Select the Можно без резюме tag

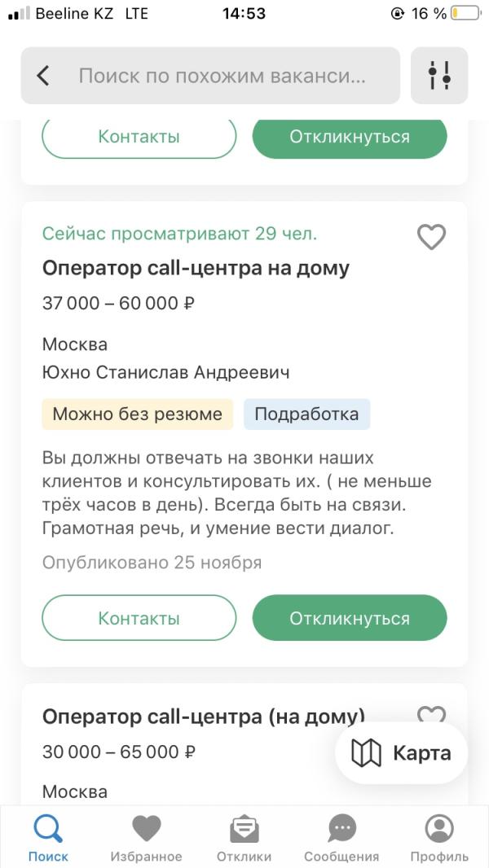[138, 414]
